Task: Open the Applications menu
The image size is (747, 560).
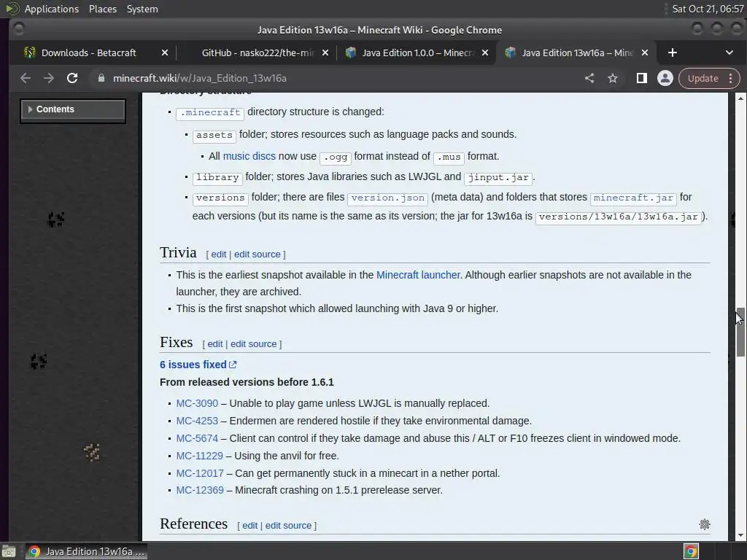Action: pyautogui.click(x=52, y=9)
